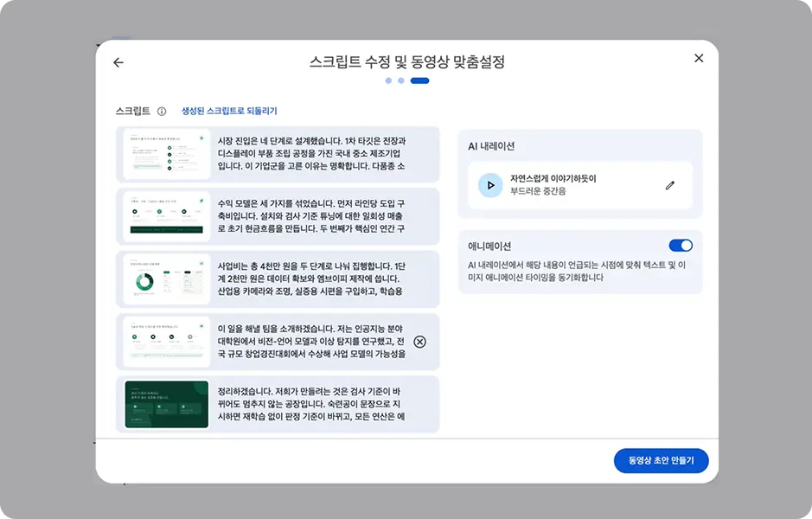
Task: Open the script info tooltip icon
Action: click(x=162, y=112)
